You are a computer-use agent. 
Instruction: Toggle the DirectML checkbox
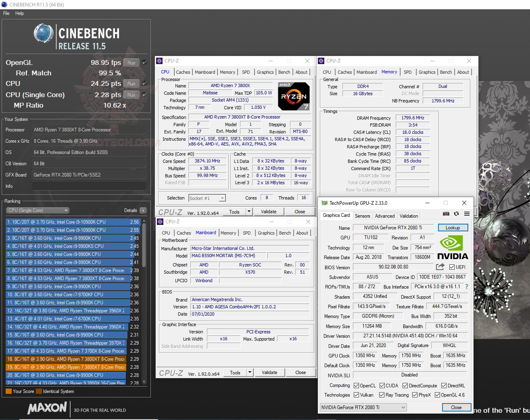(444, 386)
